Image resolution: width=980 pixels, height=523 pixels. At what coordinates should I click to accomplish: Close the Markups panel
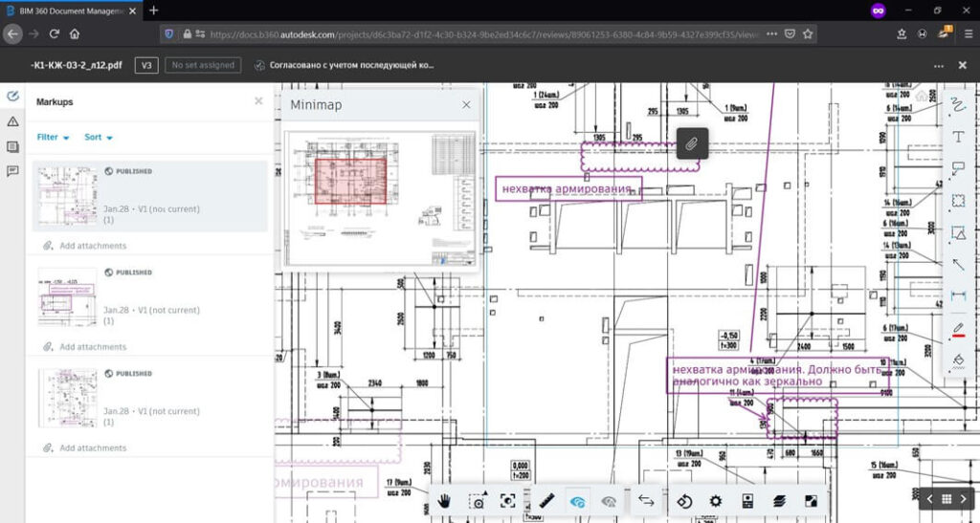258,101
